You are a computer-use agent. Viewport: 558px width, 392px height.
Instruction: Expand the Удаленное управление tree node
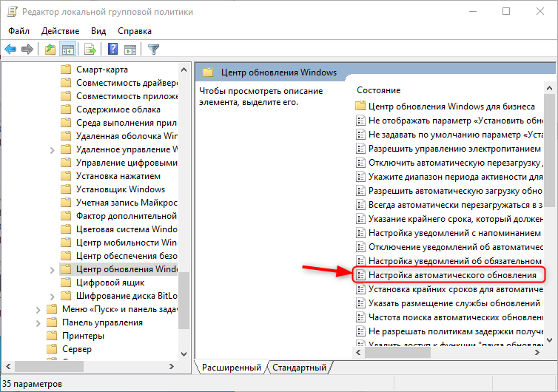52,150
